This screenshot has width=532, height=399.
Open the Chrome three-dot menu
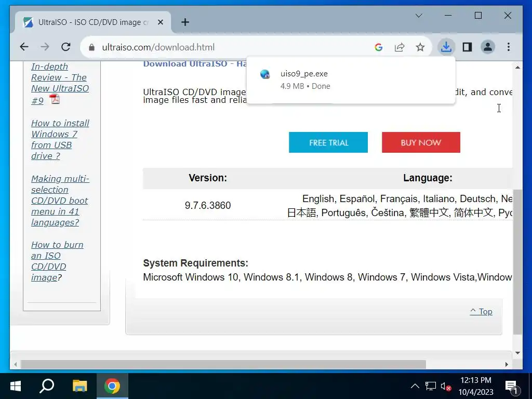tap(509, 47)
